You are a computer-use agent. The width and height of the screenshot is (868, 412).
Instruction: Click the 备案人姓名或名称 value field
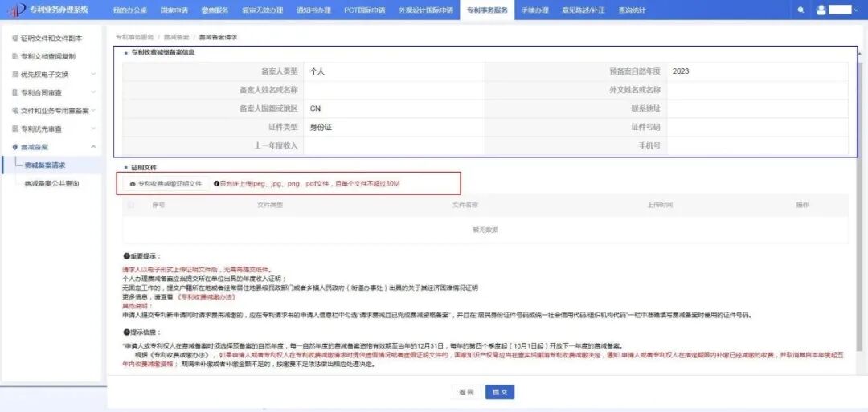tap(394, 90)
